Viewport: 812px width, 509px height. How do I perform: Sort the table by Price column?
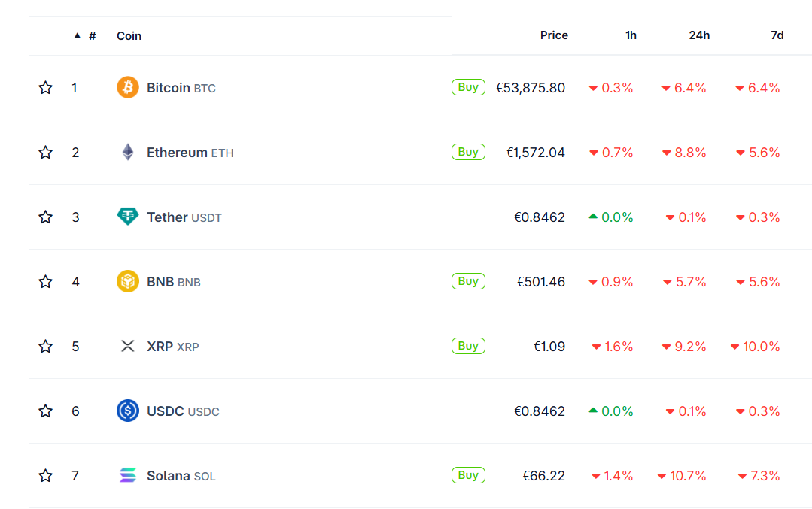(554, 35)
